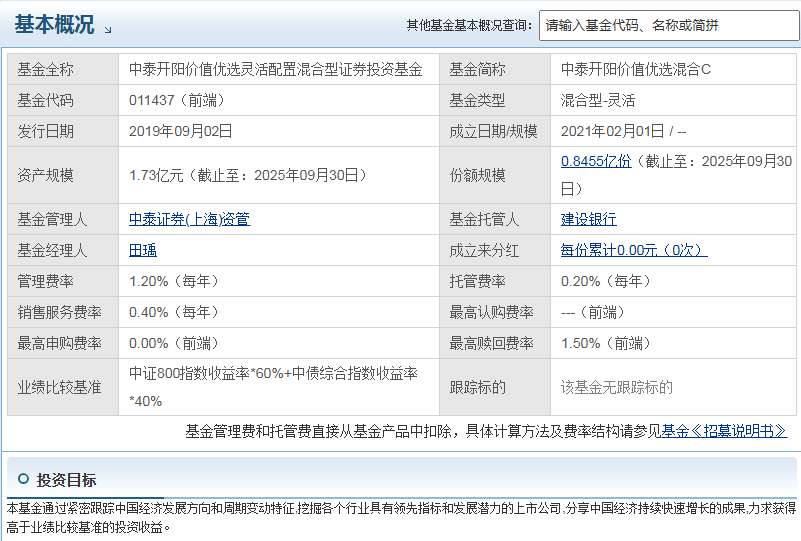Select the max subscription fee ---（前端）
The height and width of the screenshot is (541, 801).
tap(593, 313)
